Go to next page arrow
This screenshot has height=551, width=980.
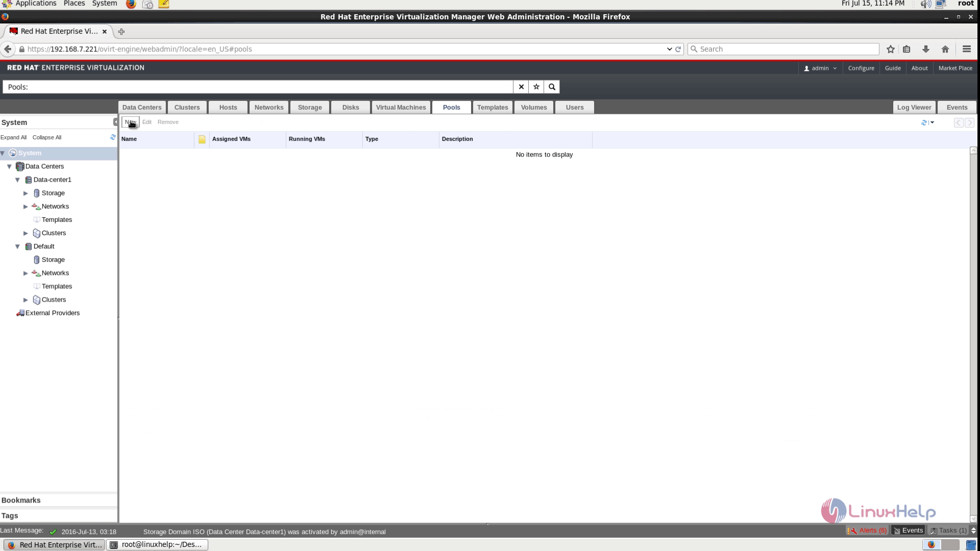tap(969, 122)
